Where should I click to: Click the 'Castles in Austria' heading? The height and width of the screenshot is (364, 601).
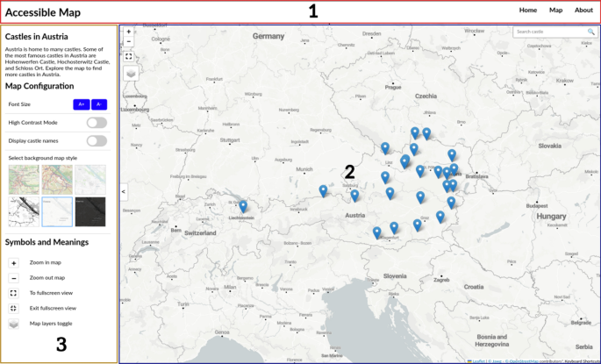coord(37,37)
